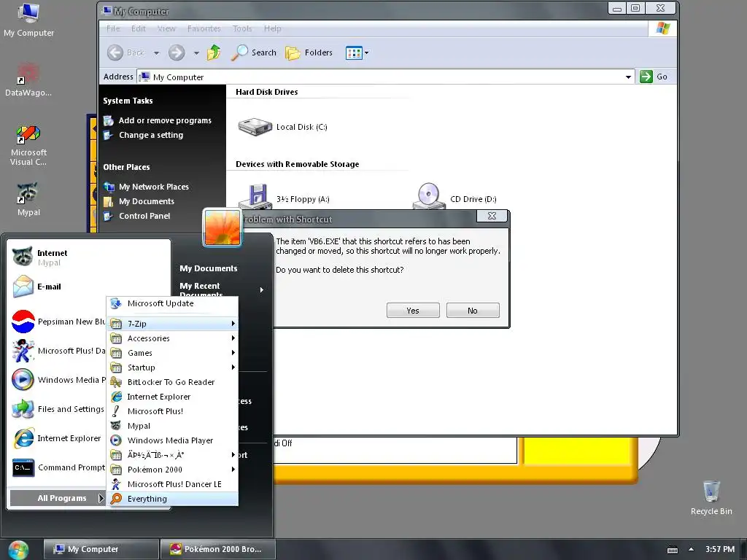Open the Address bar dropdown
The height and width of the screenshot is (560, 747).
coord(628,77)
